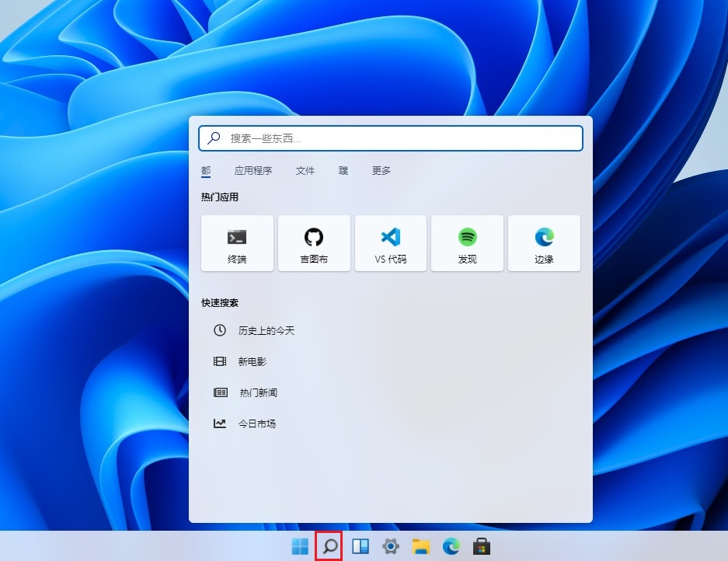Open Task View from the taskbar
Image resolution: width=728 pixels, height=561 pixels.
[360, 546]
